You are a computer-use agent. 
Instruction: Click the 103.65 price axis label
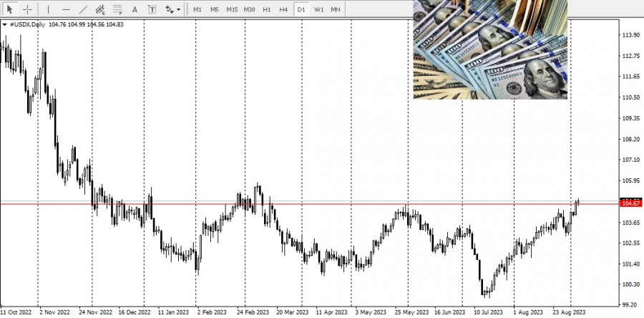tap(631, 222)
